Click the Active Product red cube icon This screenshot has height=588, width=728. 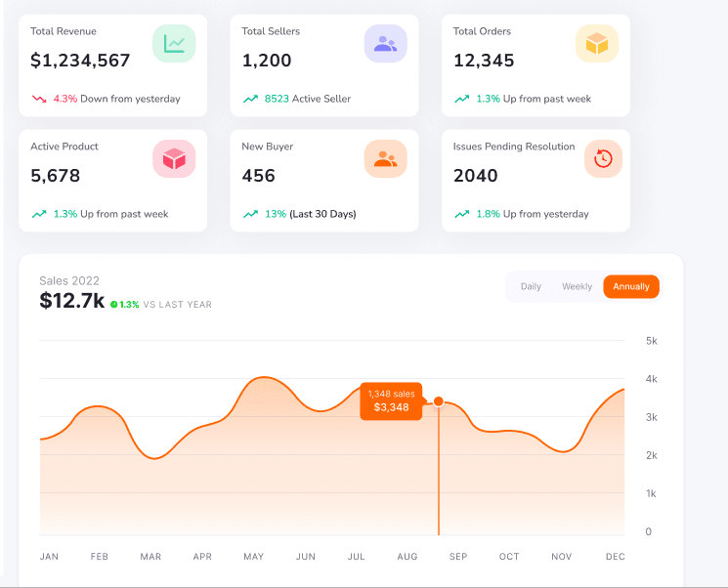point(174,158)
